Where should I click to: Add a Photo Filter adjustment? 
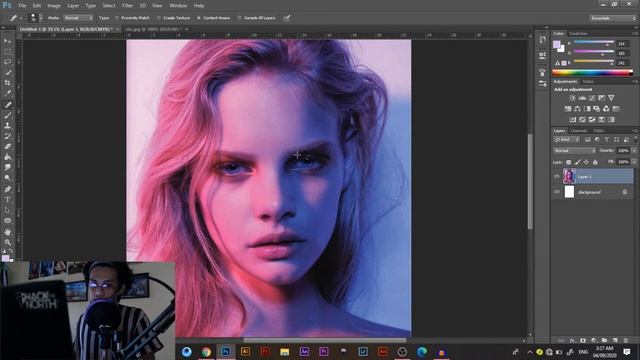tap(596, 109)
